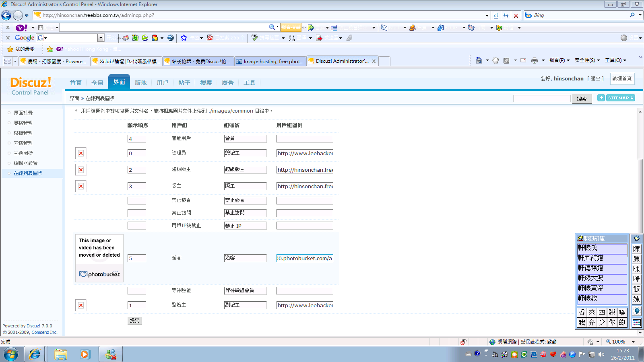Open the 100% zoom level dropdown
The image size is (644, 362).
click(633, 342)
